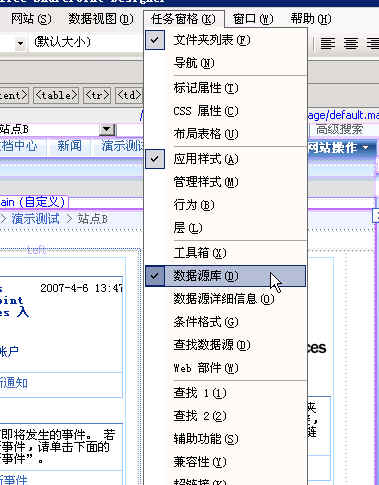The height and width of the screenshot is (485, 379).
Task: Toggle the checked 数据源库(D) entry
Action: click(226, 276)
